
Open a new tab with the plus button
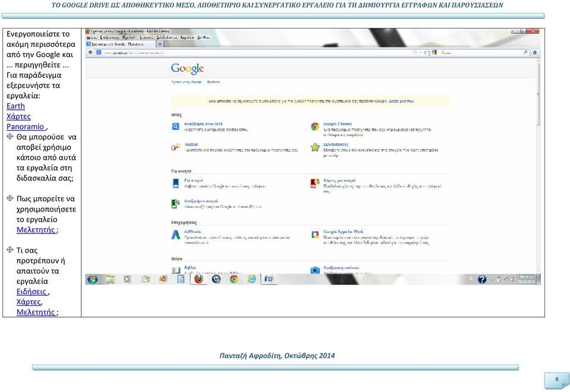160,44
